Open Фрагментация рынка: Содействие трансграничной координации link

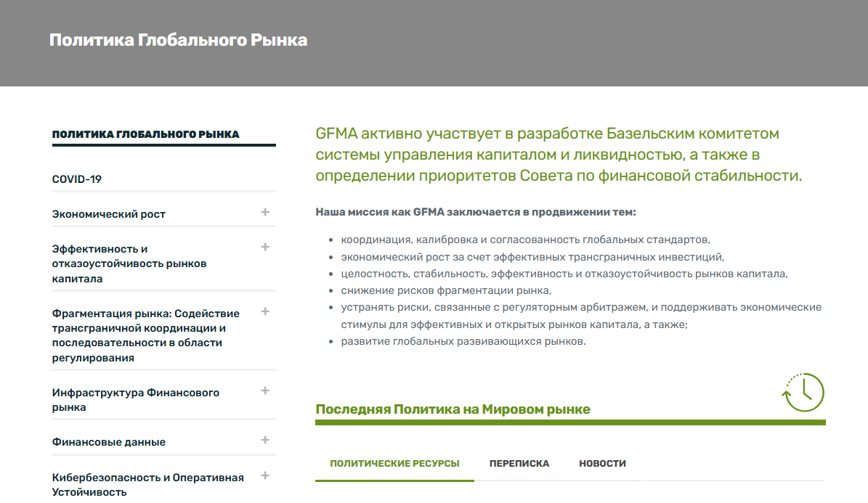(x=145, y=335)
